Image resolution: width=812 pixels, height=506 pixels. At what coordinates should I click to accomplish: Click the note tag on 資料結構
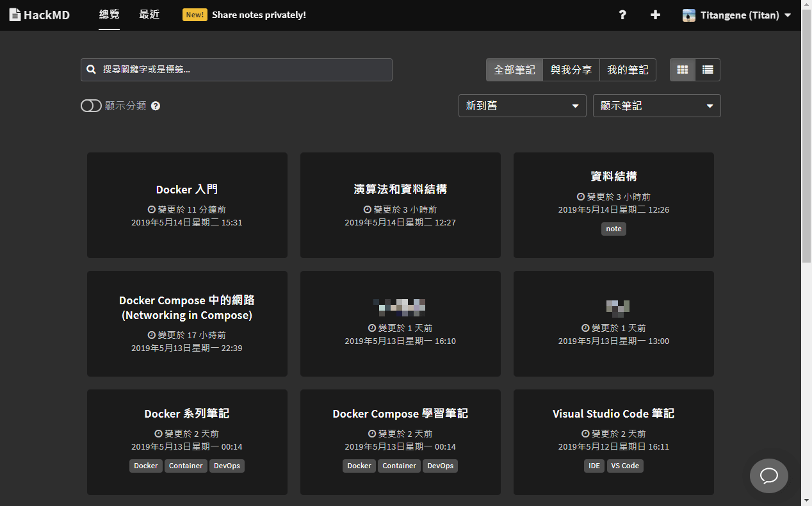point(613,229)
